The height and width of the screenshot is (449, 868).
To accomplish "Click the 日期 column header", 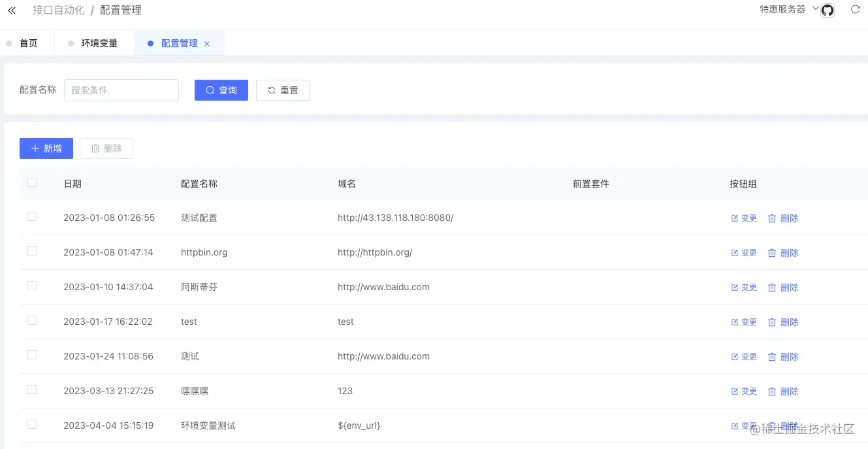I will pos(72,184).
